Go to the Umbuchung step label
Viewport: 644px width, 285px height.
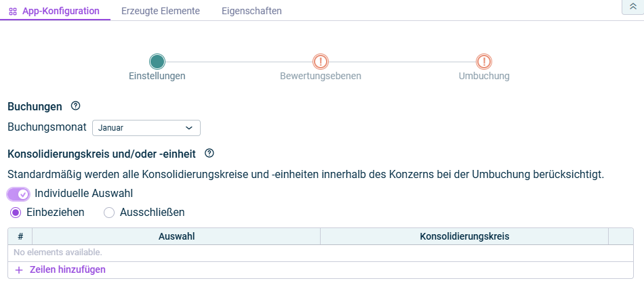click(x=484, y=76)
